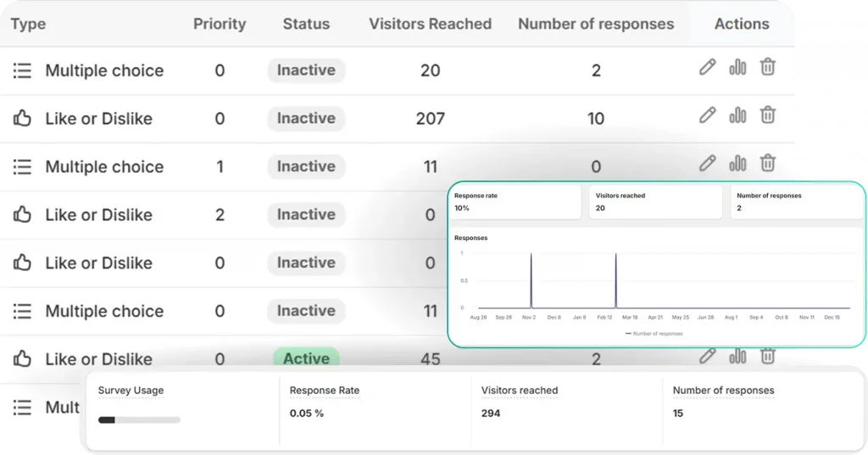Delete the priority 1 Multiple choice survey
This screenshot has height=455, width=868.
767,163
